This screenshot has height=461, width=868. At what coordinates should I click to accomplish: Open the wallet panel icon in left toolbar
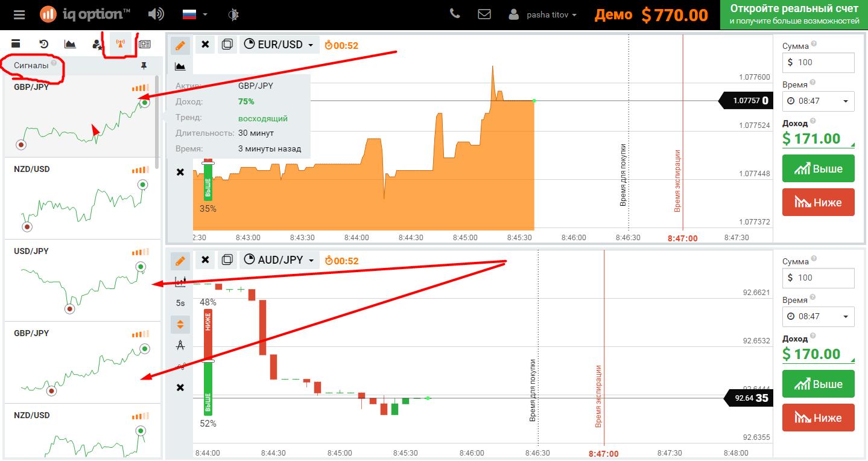pyautogui.click(x=16, y=43)
